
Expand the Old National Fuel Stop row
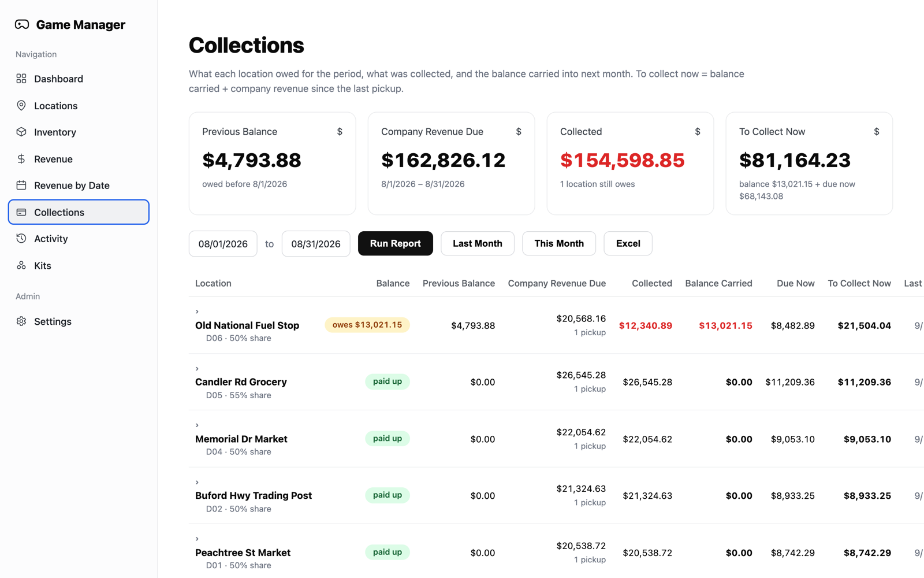pyautogui.click(x=197, y=312)
